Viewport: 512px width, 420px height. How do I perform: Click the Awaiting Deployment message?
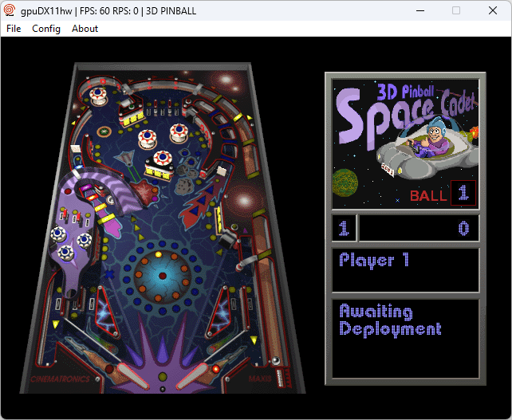(x=404, y=320)
